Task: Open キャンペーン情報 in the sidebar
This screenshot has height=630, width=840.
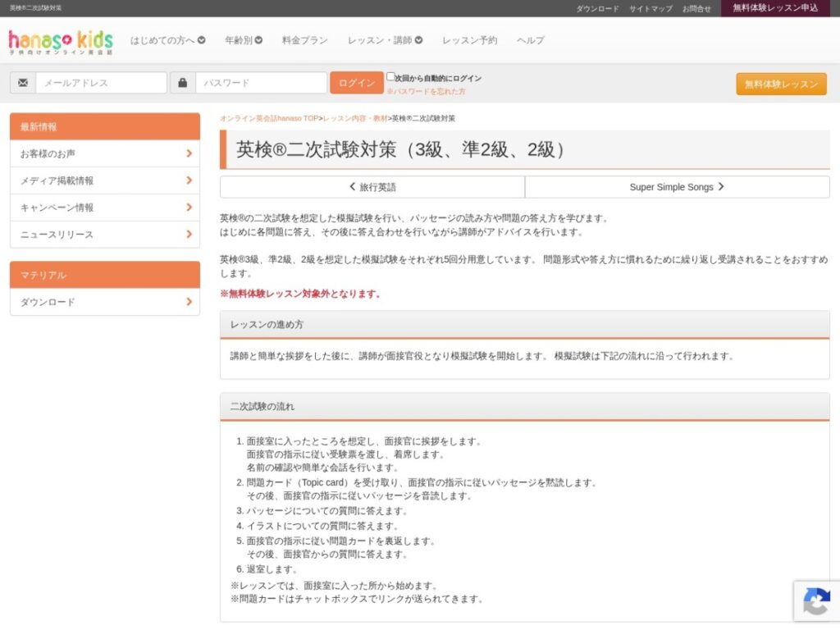Action: (105, 208)
